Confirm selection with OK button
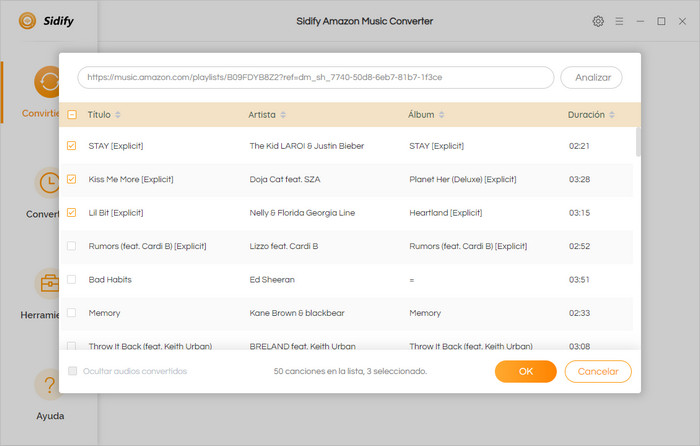700x446 pixels. (526, 371)
